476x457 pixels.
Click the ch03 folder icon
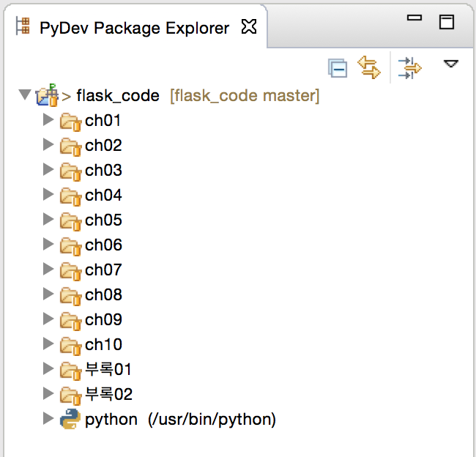70,172
